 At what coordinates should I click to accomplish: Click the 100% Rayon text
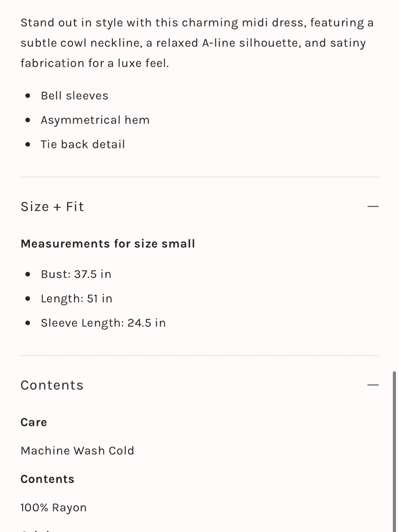[x=53, y=508]
